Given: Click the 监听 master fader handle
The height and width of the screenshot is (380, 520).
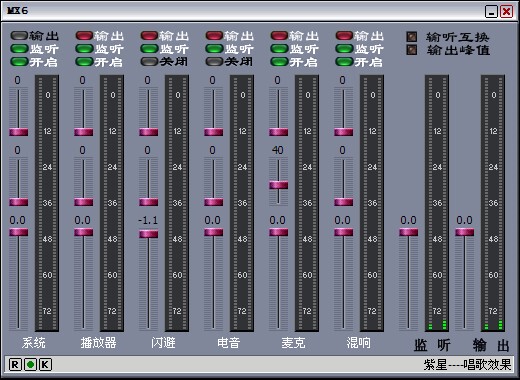Looking at the screenshot, I should pyautogui.click(x=409, y=232).
